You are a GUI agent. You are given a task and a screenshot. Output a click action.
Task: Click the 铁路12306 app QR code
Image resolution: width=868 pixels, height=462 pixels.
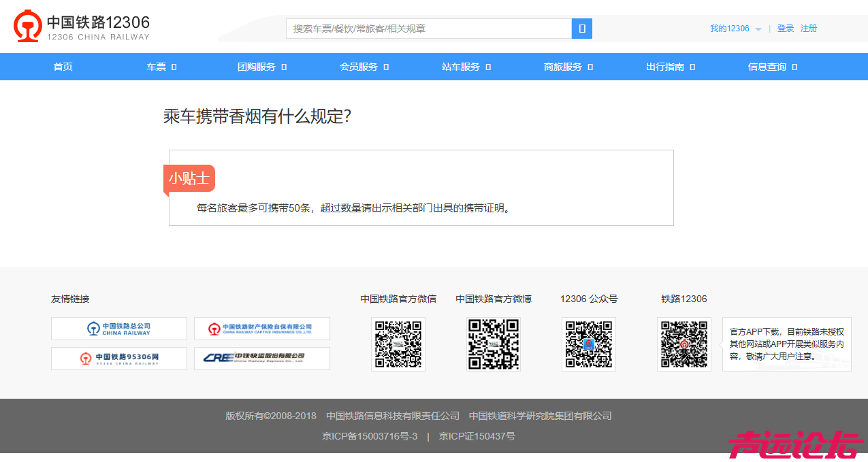coord(684,344)
